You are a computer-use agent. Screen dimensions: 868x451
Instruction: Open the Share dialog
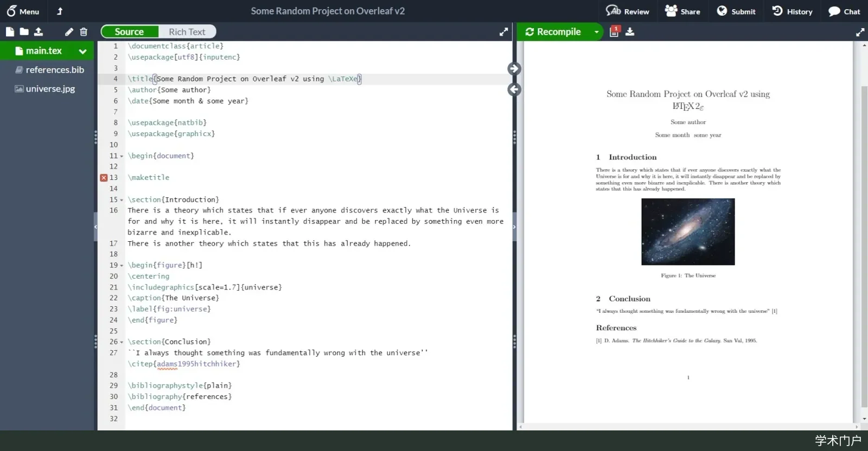(682, 11)
